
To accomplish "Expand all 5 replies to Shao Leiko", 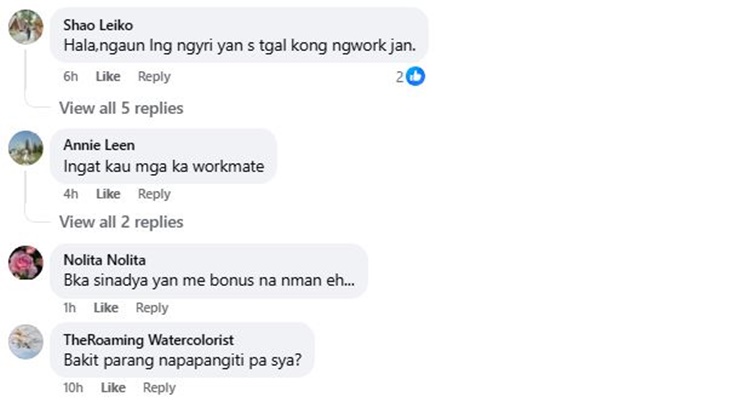I will 121,108.
